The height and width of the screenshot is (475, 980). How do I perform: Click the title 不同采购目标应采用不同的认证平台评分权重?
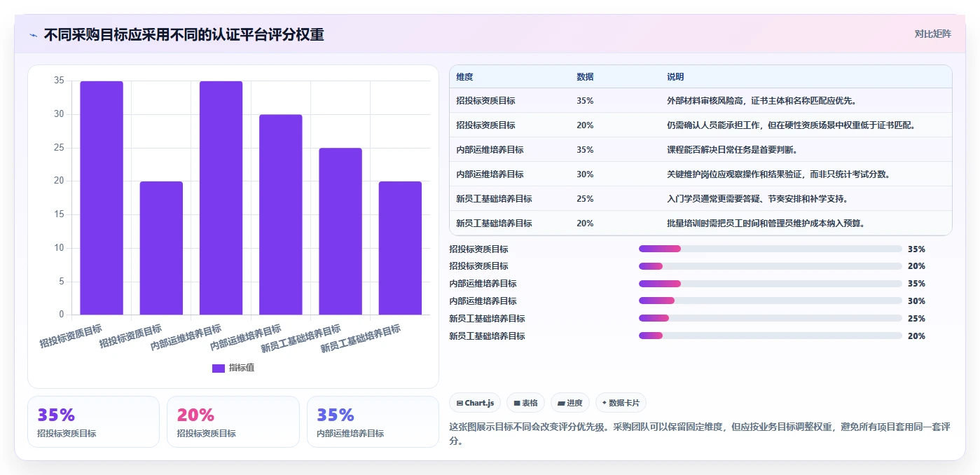click(x=184, y=35)
